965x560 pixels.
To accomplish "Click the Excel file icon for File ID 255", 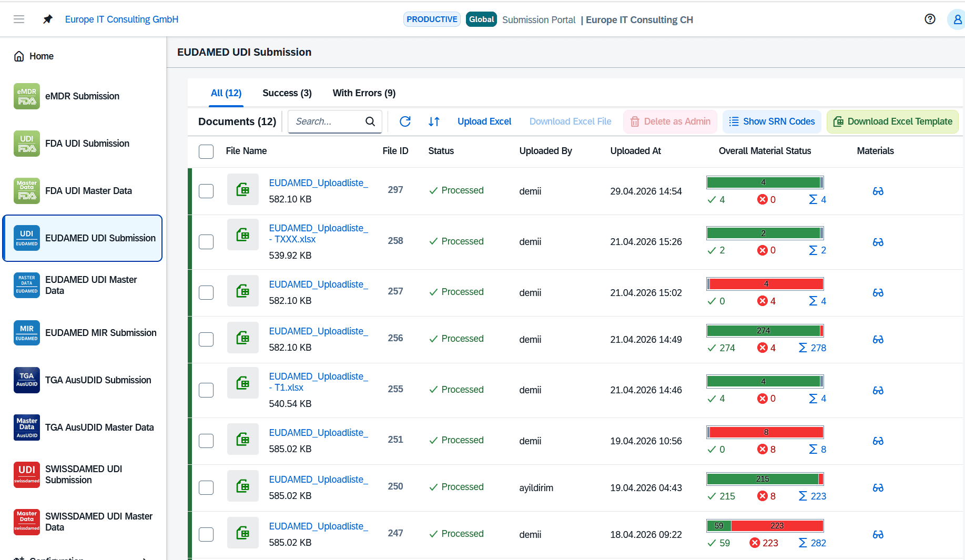I will point(243,383).
